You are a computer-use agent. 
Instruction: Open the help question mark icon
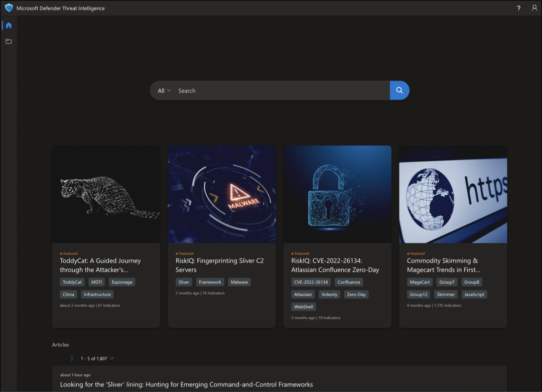click(x=518, y=9)
